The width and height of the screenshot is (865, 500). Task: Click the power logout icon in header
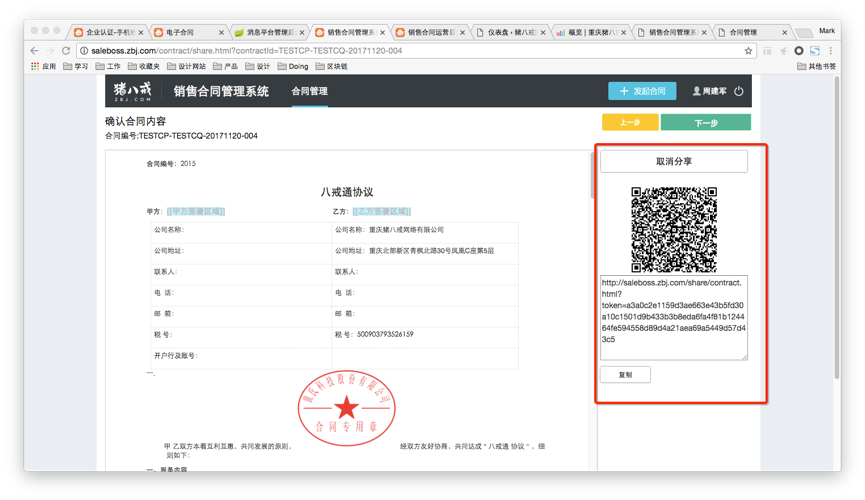click(739, 91)
